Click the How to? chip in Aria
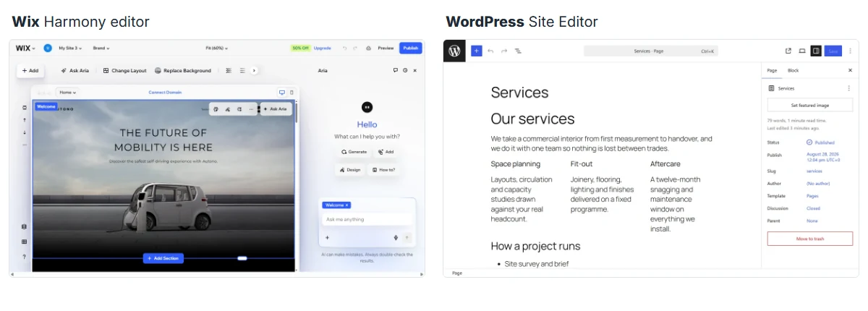This screenshot has height=311, width=868. coord(383,170)
